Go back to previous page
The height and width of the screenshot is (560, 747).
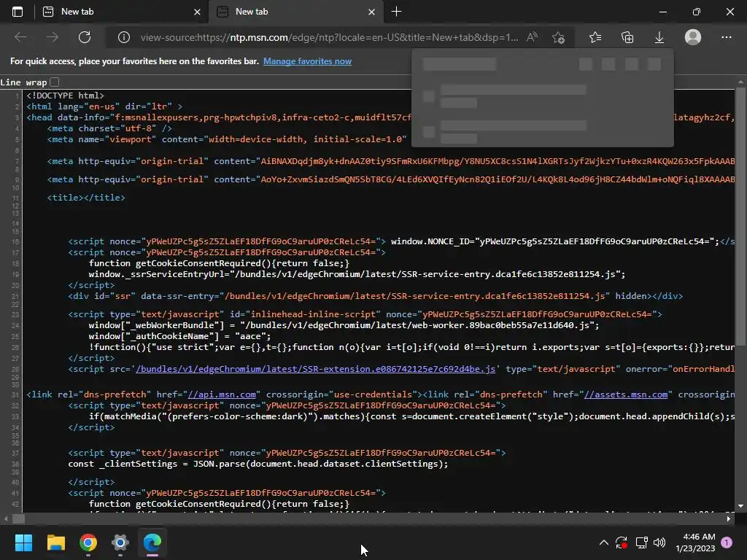tap(20, 37)
